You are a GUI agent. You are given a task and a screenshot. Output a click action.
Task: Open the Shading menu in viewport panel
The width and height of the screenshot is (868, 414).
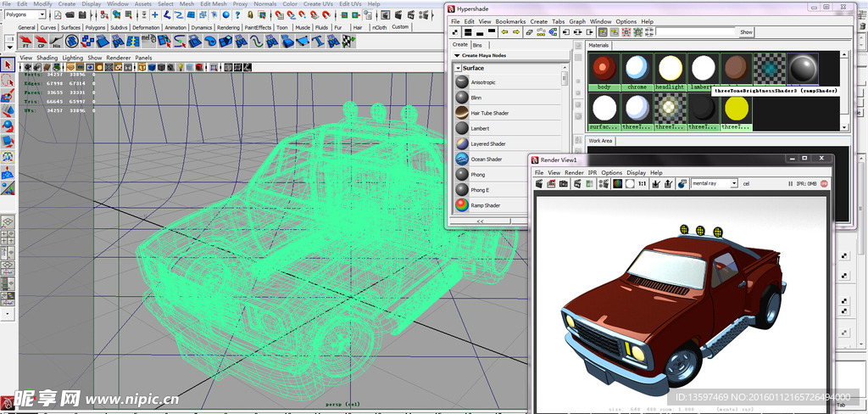pos(47,58)
